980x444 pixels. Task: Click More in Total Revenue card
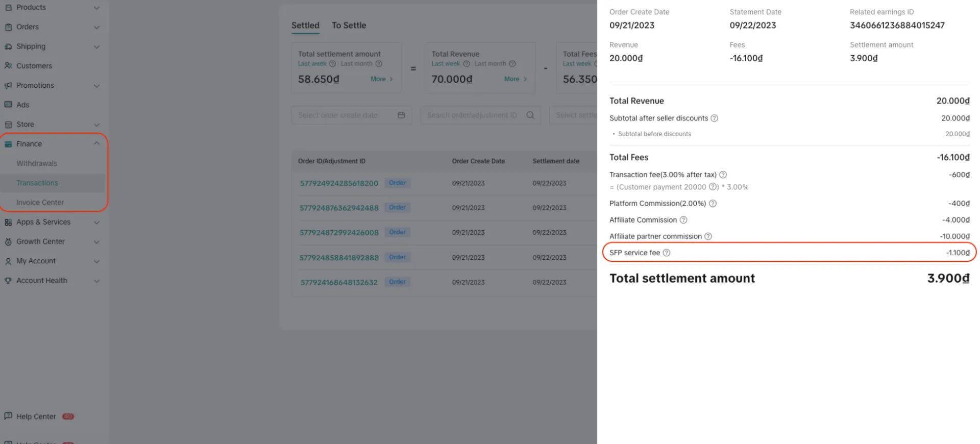click(515, 79)
